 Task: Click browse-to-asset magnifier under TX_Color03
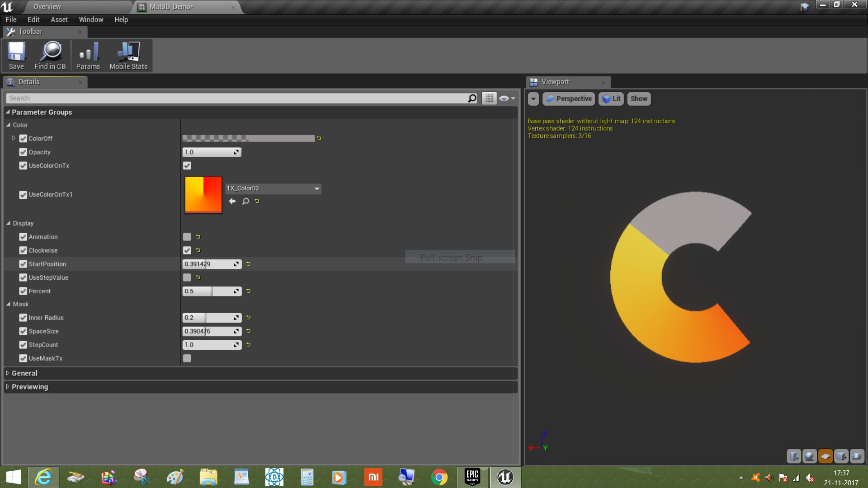click(x=245, y=201)
